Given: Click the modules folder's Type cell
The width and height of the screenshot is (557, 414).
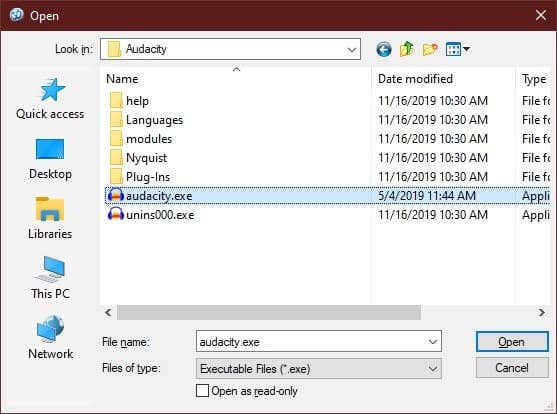Looking at the screenshot, I should pos(536,139).
